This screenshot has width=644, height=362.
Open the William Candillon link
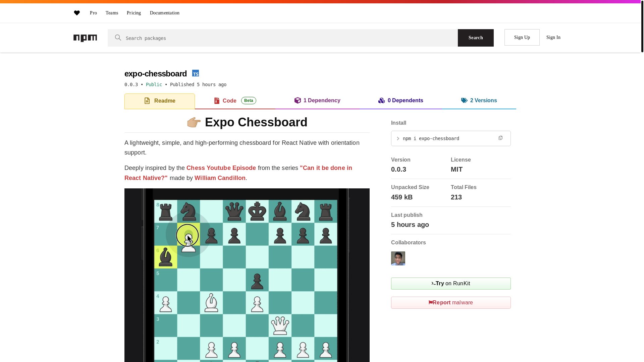220,178
